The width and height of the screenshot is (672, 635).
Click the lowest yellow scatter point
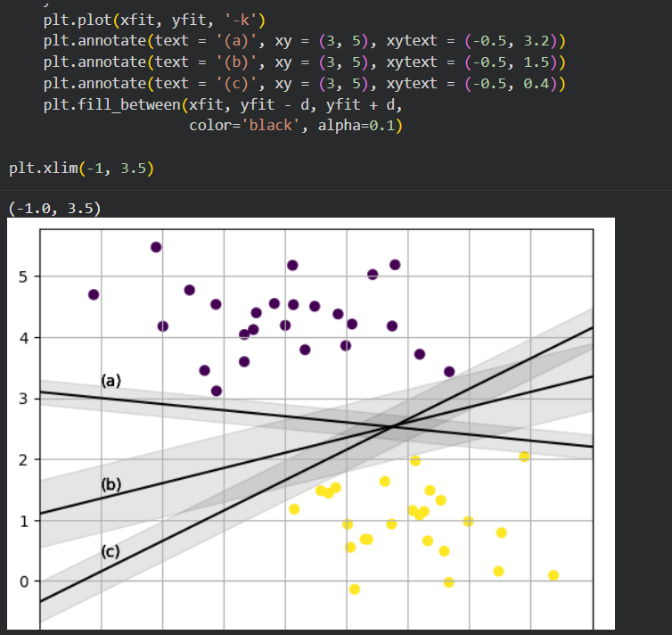pyautogui.click(x=355, y=590)
